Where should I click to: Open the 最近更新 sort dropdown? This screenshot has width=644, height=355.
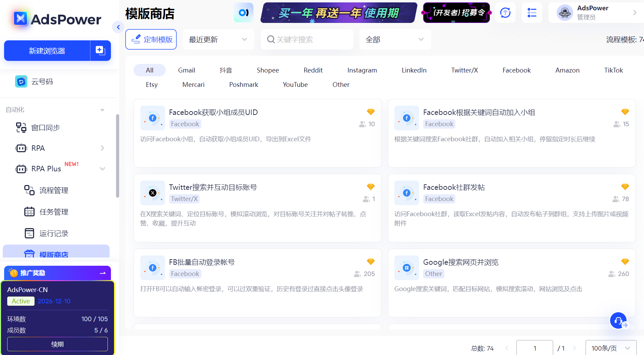(218, 39)
